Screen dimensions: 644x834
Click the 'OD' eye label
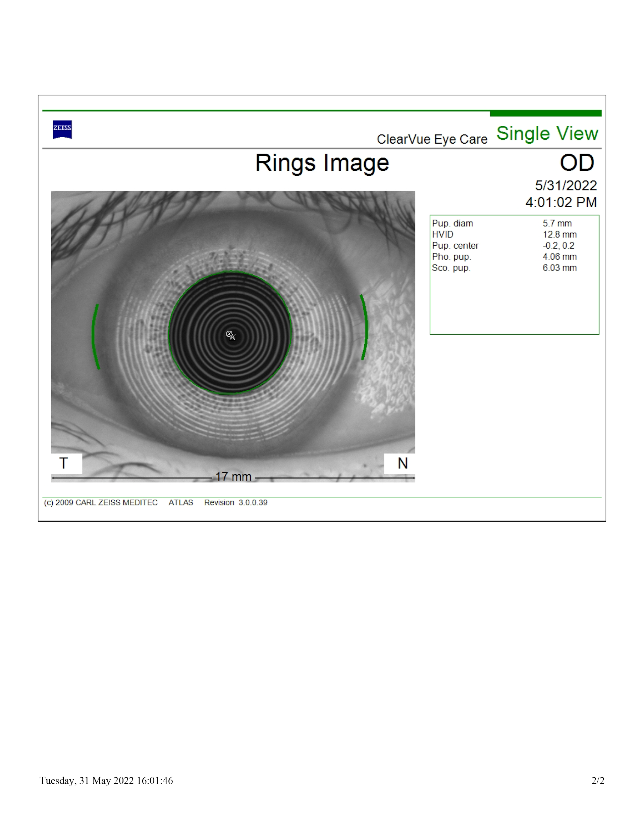(577, 163)
